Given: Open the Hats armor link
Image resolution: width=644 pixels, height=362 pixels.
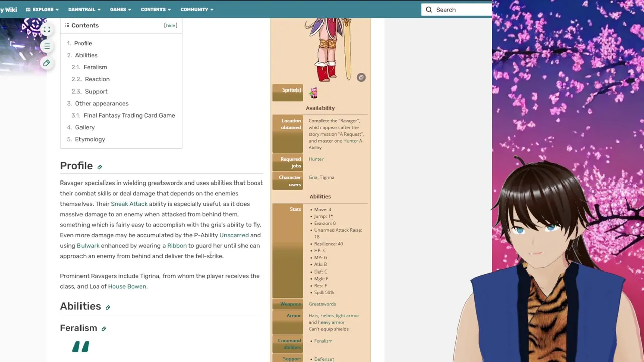Looking at the screenshot, I should pos(313,316).
